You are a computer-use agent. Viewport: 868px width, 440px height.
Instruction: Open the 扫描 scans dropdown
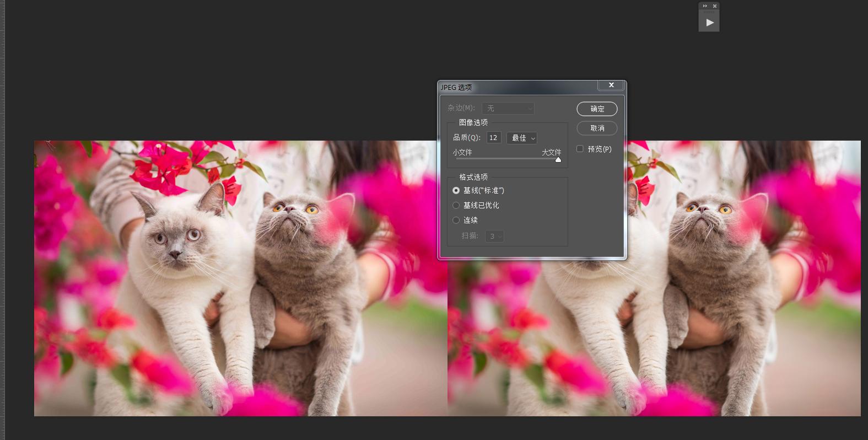click(x=494, y=236)
